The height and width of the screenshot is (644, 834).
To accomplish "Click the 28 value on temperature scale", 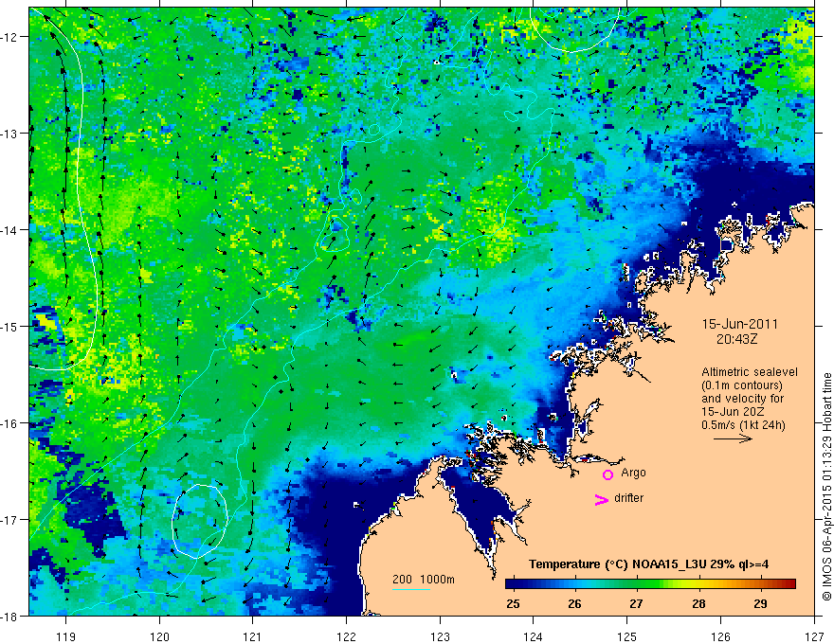I will pyautogui.click(x=698, y=604).
